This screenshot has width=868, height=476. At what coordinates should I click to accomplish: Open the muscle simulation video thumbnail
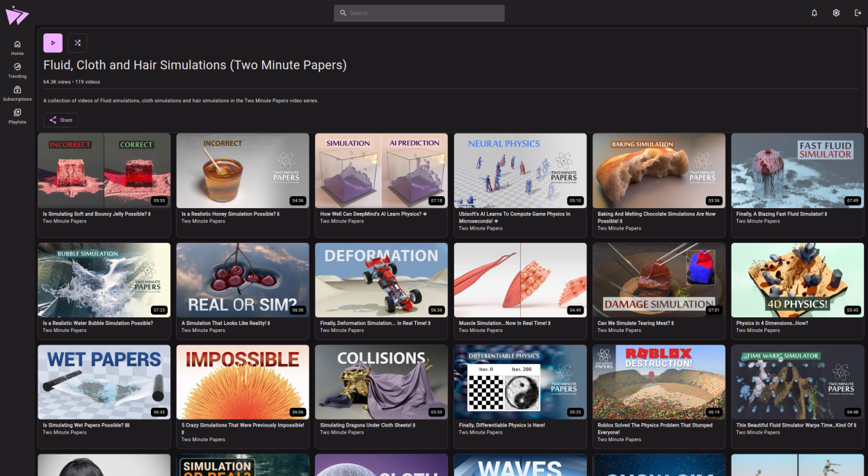point(520,280)
